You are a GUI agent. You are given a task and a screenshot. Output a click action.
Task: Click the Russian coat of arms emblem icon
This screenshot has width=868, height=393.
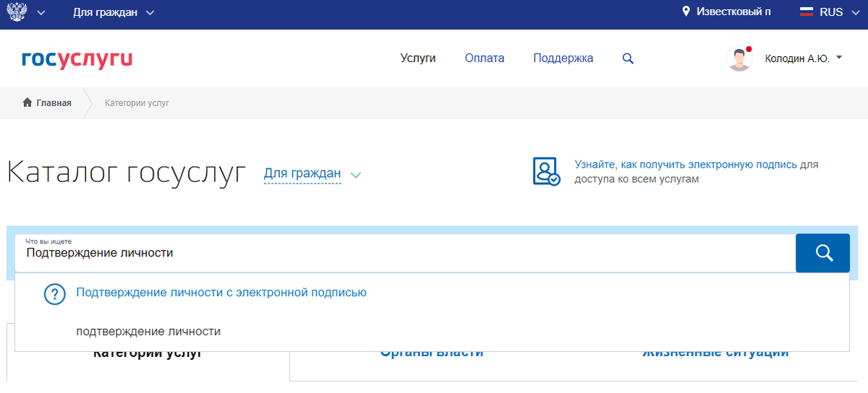[x=17, y=12]
